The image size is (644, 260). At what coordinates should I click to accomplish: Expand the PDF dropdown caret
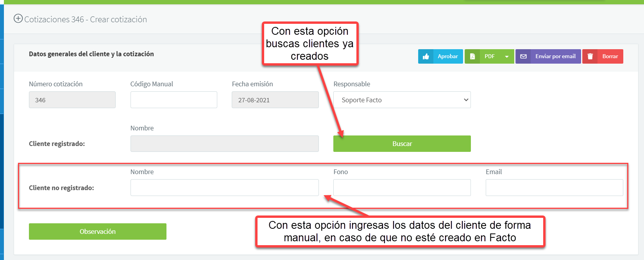click(507, 57)
